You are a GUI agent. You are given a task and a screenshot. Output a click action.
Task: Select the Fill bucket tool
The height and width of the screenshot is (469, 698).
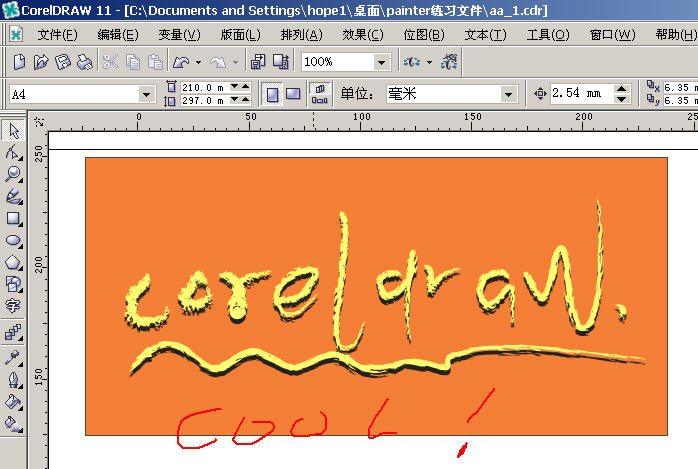[13, 402]
